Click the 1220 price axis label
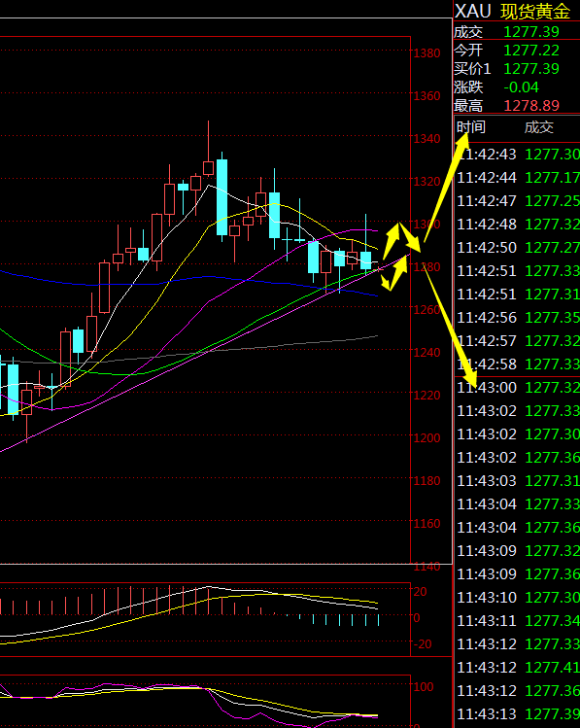Image resolution: width=580 pixels, height=728 pixels. coord(426,396)
